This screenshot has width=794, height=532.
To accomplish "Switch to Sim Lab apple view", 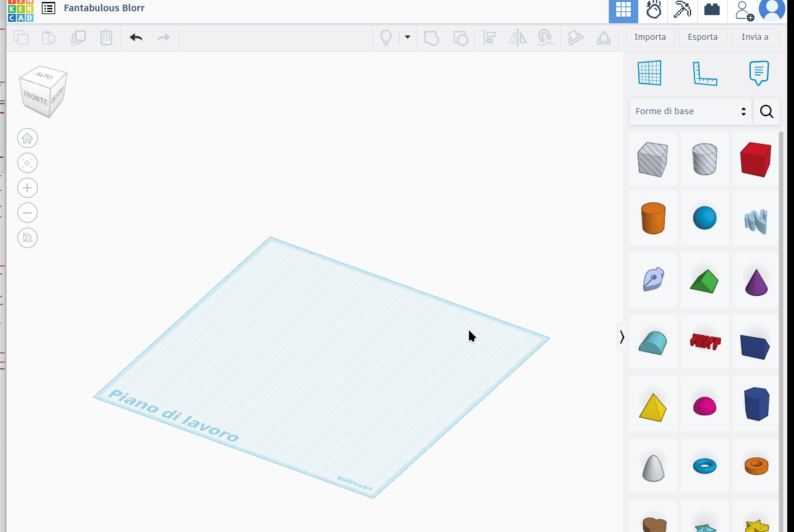I will coord(653,10).
